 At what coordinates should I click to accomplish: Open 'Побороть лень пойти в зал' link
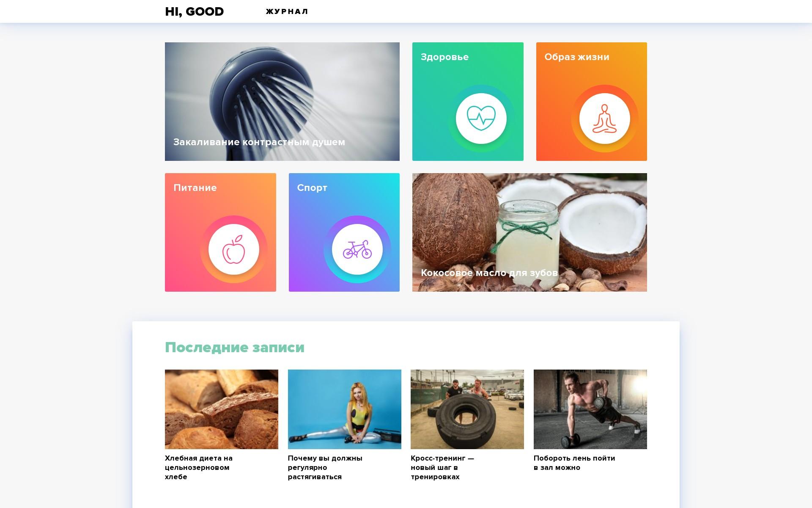point(574,463)
